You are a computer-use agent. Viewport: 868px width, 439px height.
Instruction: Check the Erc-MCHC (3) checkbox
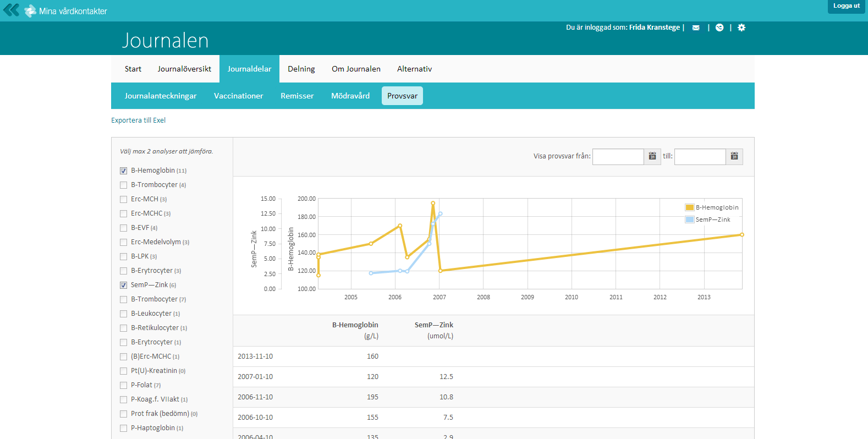pyautogui.click(x=123, y=213)
